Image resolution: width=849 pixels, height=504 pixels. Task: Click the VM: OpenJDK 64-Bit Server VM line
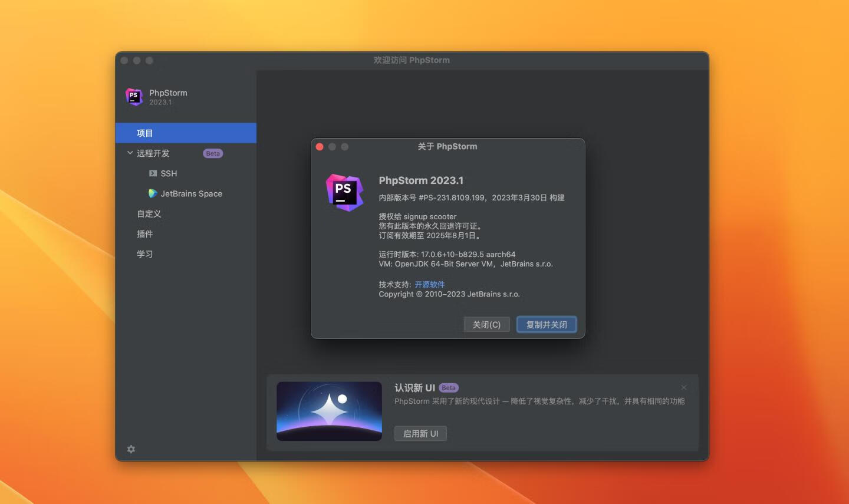pyautogui.click(x=466, y=264)
